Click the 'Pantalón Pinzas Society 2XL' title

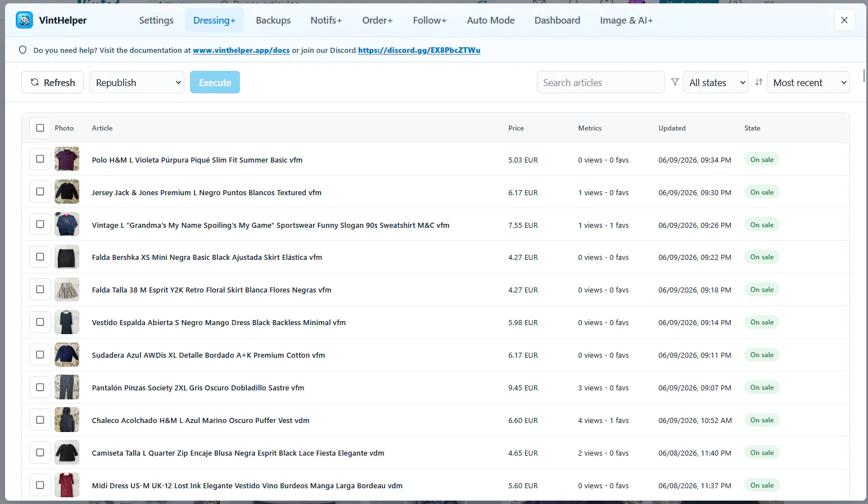click(x=198, y=388)
